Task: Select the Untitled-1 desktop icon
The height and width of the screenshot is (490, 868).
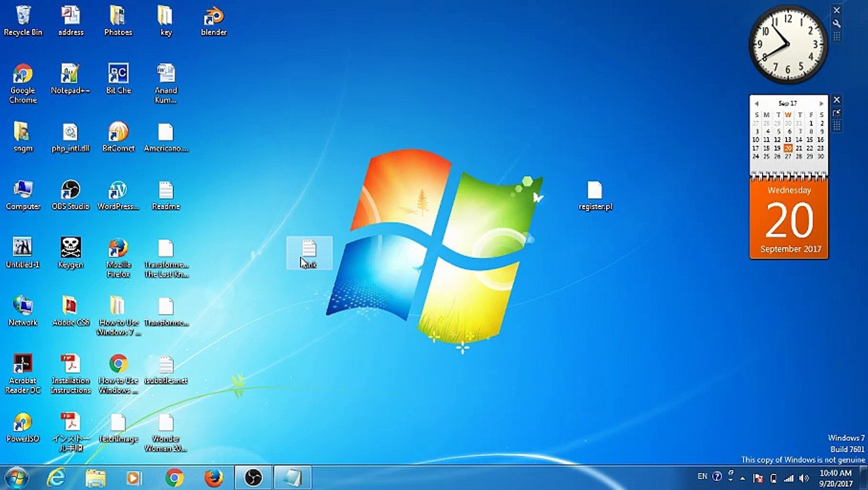Action: (x=22, y=252)
